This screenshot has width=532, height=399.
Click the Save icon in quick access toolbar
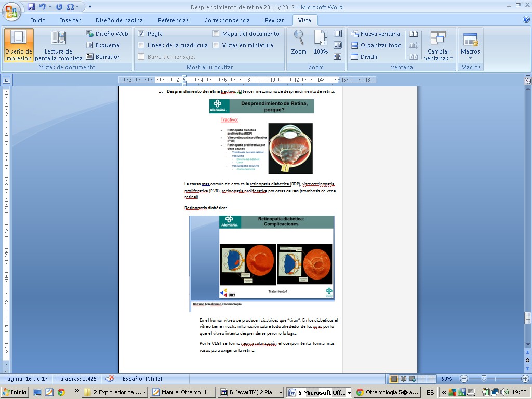tap(31, 7)
